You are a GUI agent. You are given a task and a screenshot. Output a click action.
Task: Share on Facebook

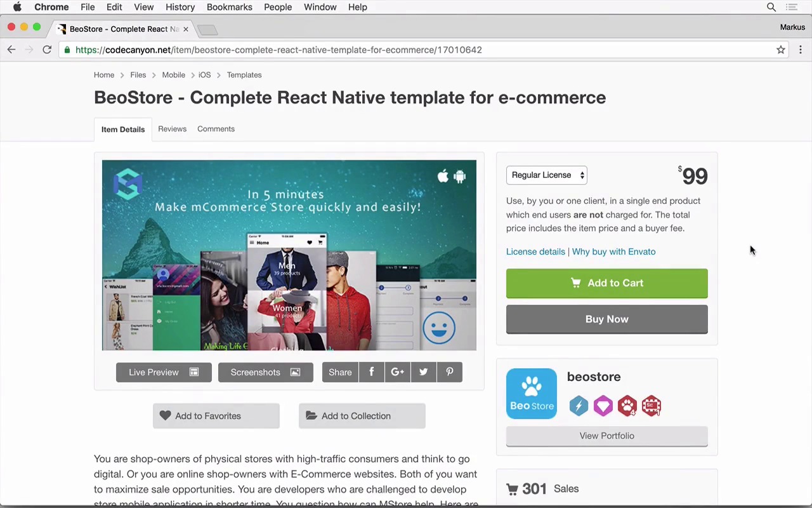click(x=372, y=372)
